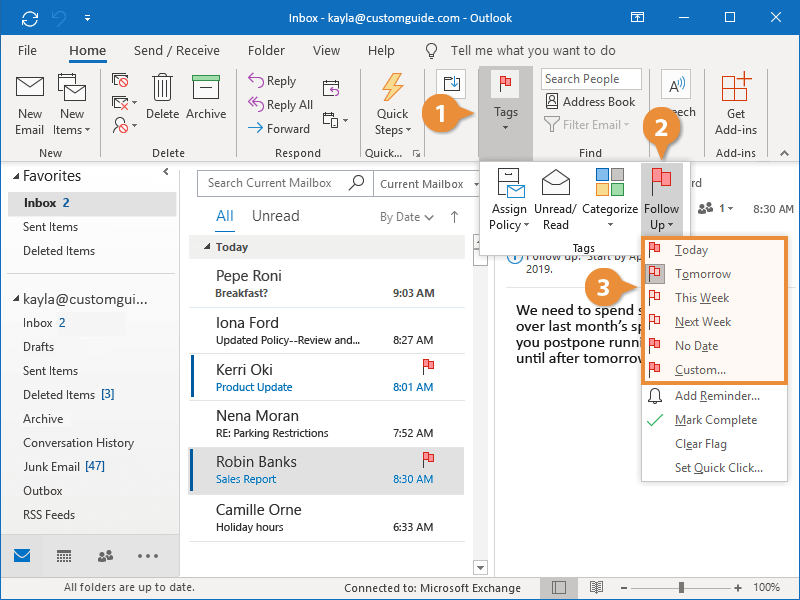Click the Delete trash can icon
Screen dimensions: 800x600
(x=162, y=87)
